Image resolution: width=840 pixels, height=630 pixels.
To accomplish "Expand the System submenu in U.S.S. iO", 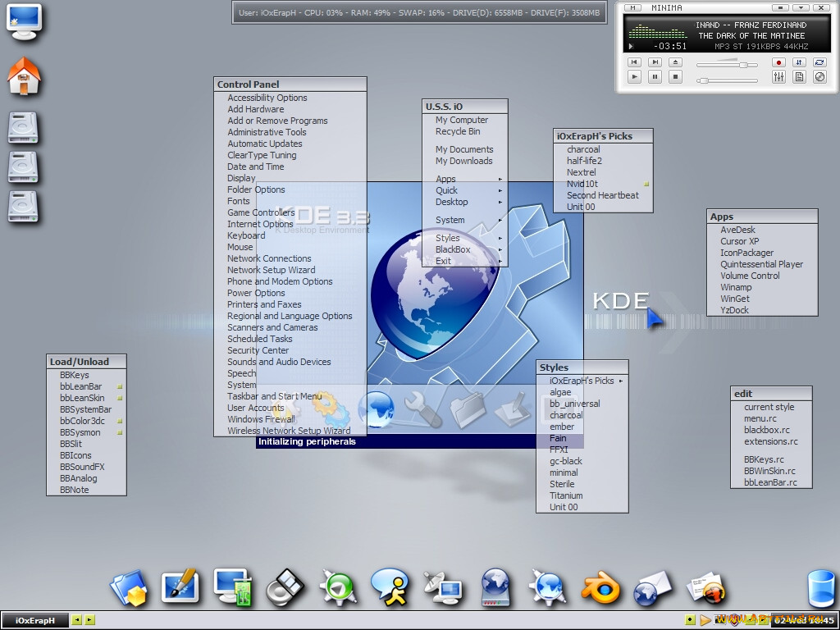I will coord(464,220).
